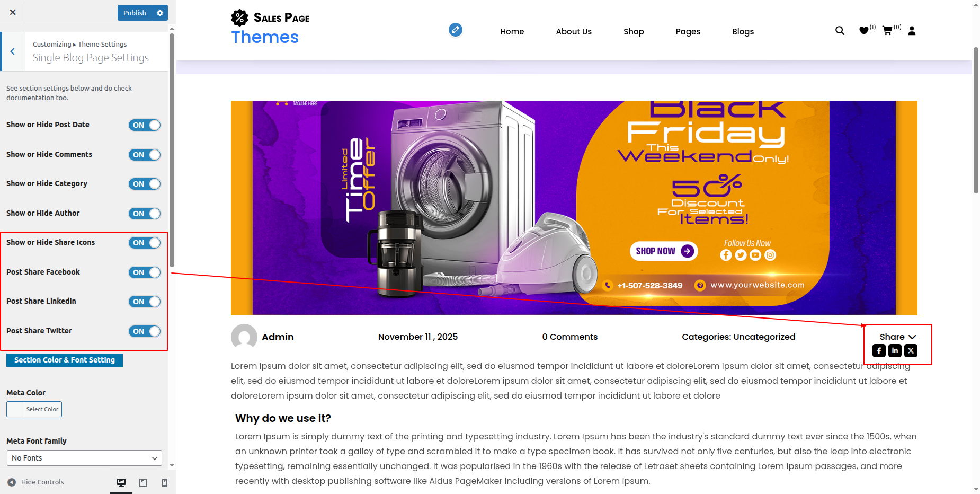
Task: Share post via Facebook icon
Action: [x=879, y=350]
